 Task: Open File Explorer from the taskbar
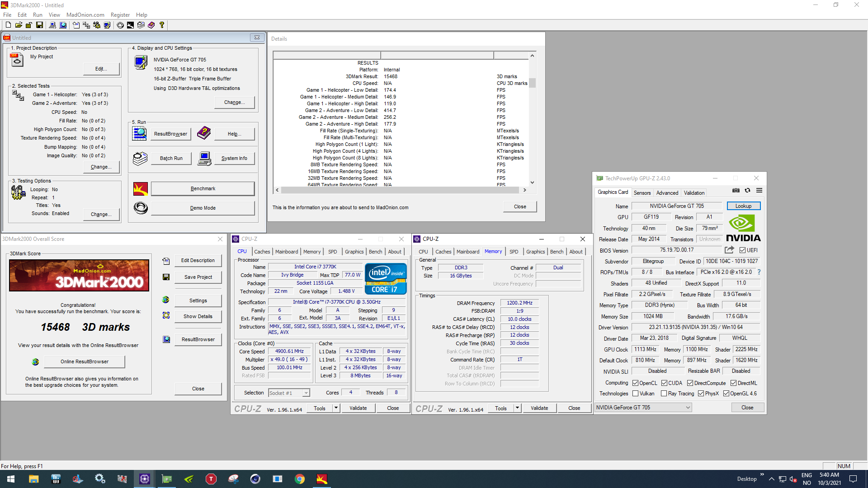33,479
